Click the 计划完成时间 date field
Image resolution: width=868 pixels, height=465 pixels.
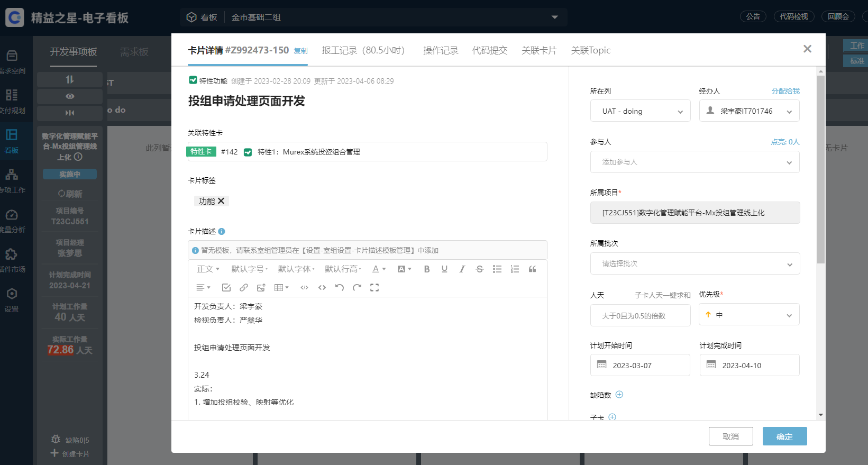750,365
